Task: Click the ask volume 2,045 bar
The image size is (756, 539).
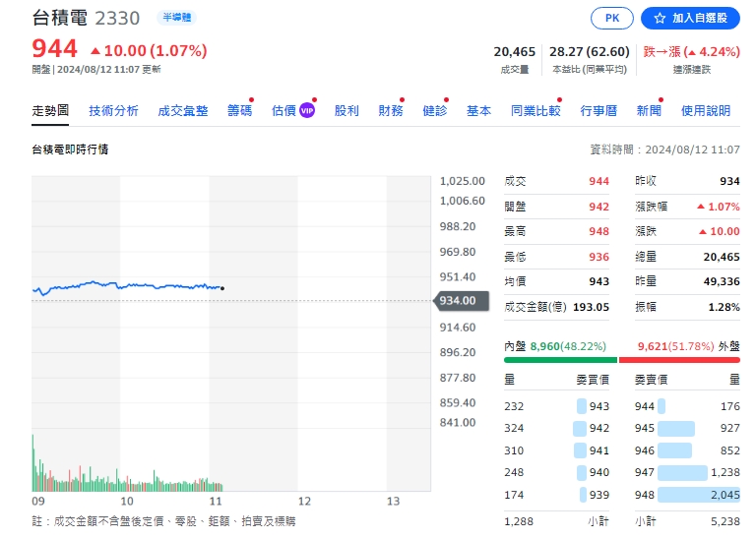Action: pyautogui.click(x=699, y=495)
